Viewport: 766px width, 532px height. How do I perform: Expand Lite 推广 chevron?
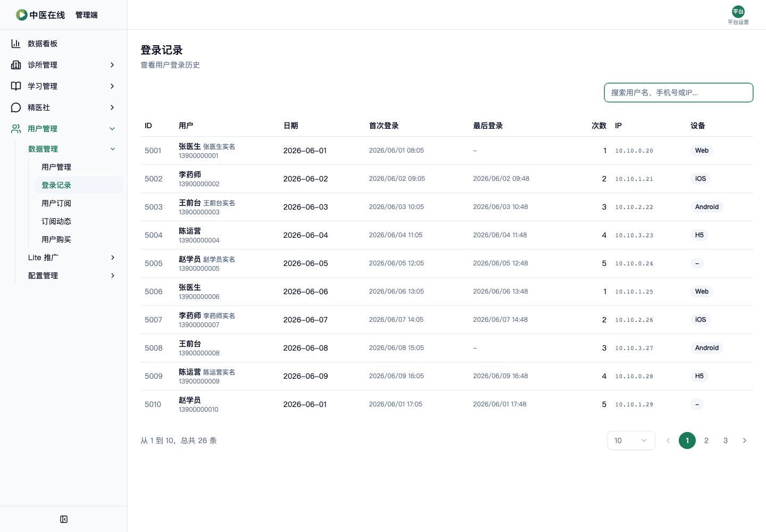pos(113,257)
